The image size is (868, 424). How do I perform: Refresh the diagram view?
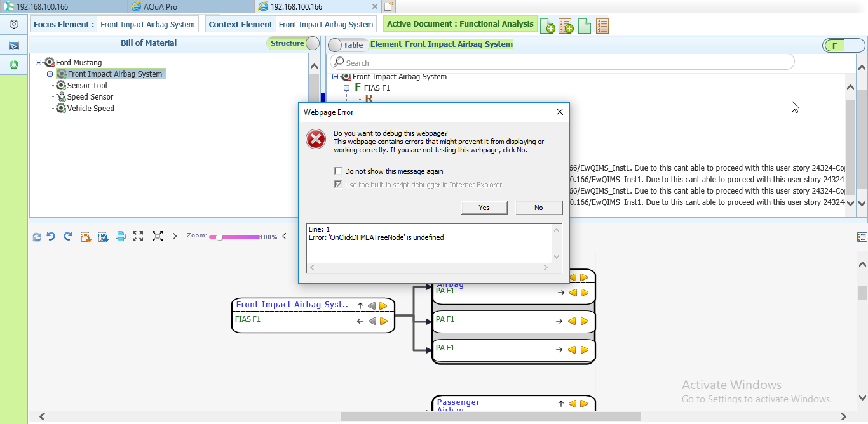pyautogui.click(x=37, y=237)
